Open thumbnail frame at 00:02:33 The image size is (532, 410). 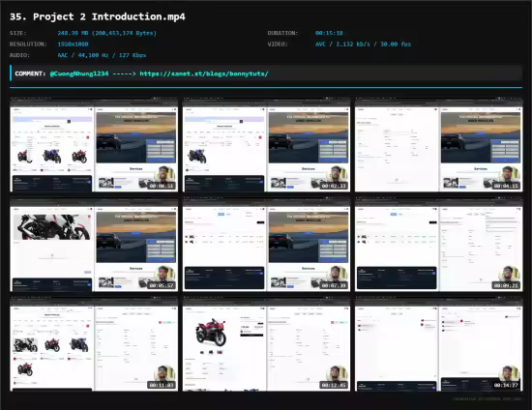[266, 144]
